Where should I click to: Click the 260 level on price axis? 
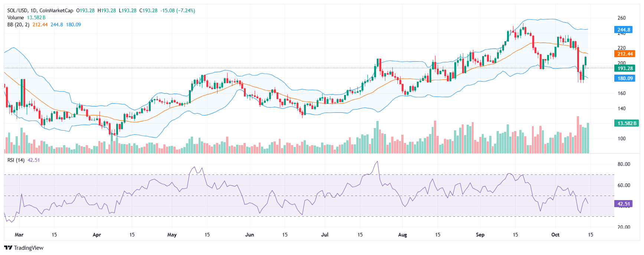[x=621, y=18]
